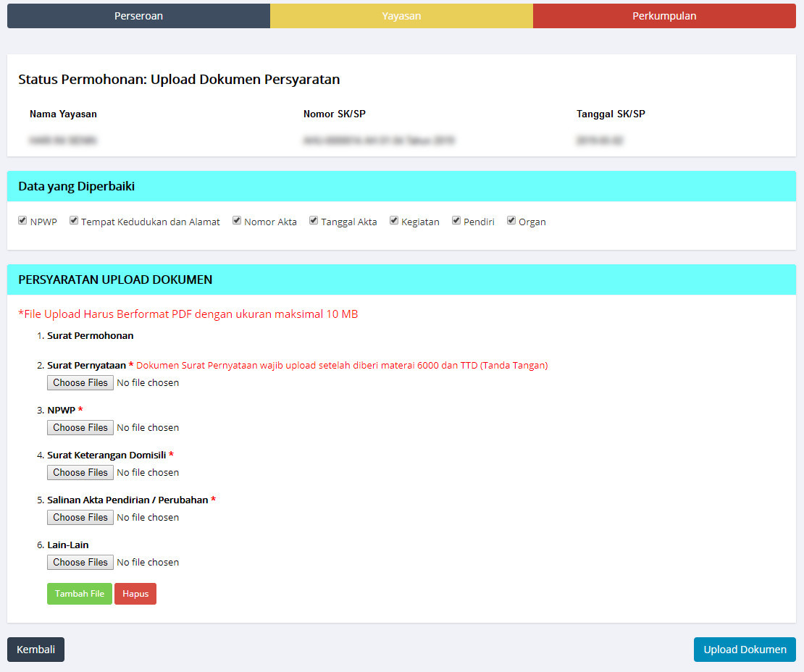804x672 pixels.
Task: Select the Perkumpulan tab
Action: [x=664, y=16]
